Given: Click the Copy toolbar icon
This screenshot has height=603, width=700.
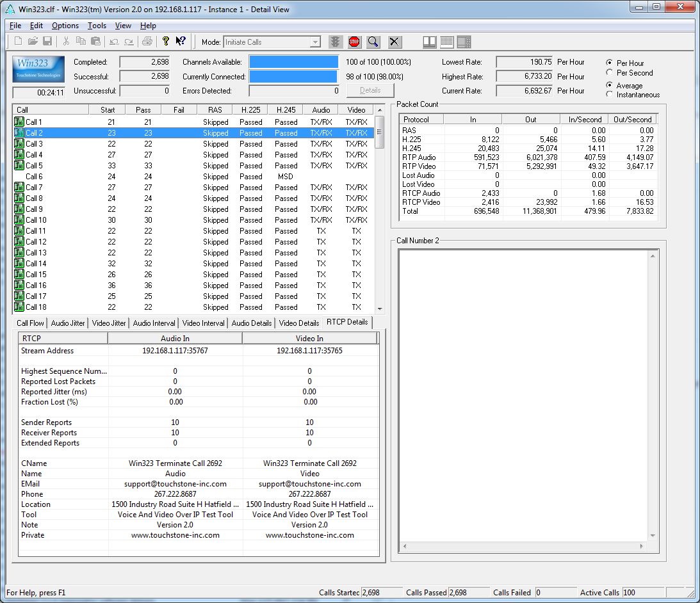Looking at the screenshot, I should coord(81,42).
